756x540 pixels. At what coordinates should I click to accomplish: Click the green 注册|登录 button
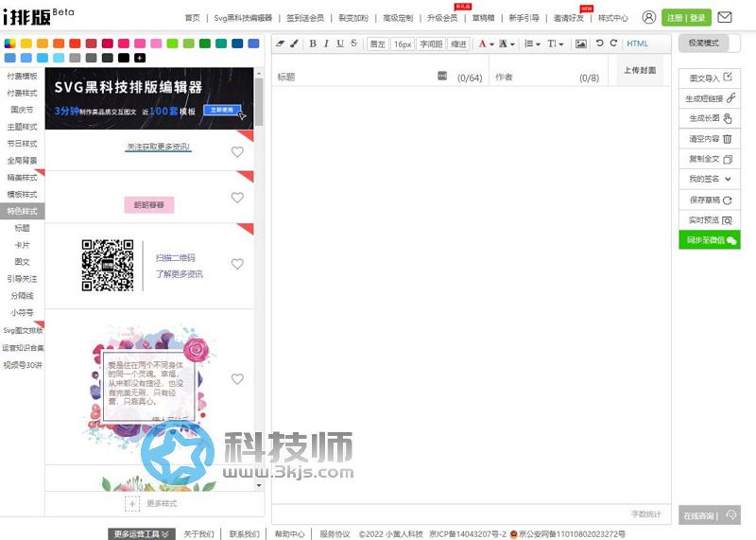(x=686, y=18)
